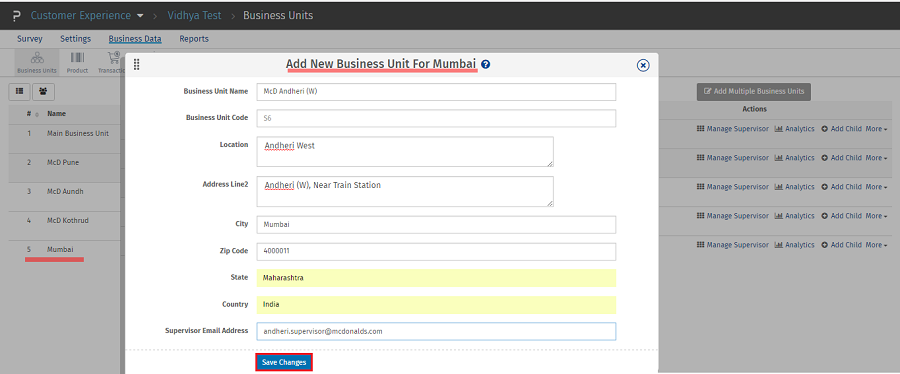Viewport: 900px width, 374px height.
Task: Click Zip Code input field
Action: [x=436, y=251]
